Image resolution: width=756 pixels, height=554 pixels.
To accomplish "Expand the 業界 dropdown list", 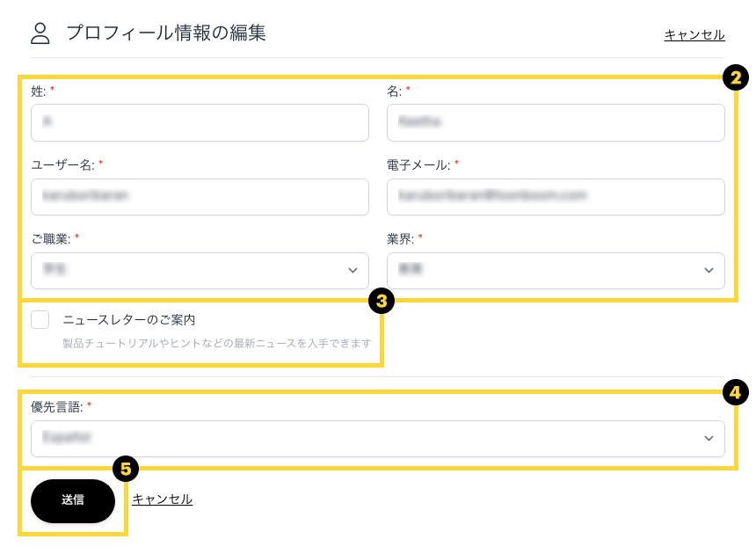I will (x=556, y=271).
